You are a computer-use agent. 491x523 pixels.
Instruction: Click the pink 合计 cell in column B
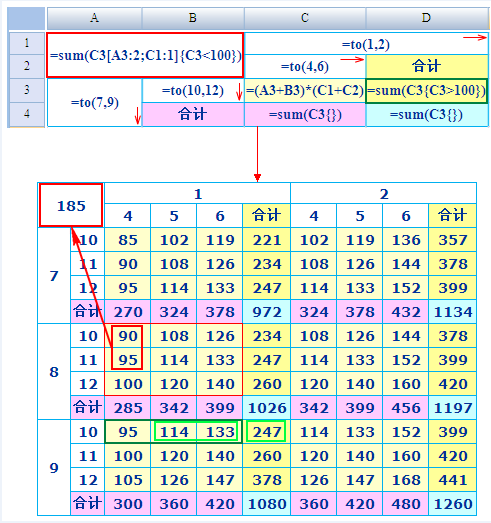193,114
